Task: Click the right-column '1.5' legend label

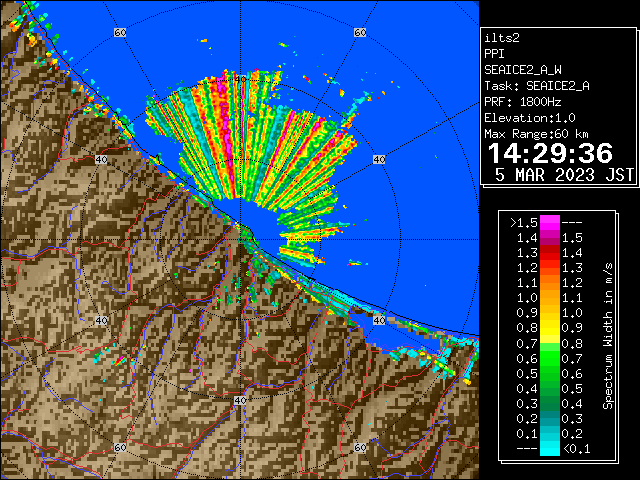Action: (572, 238)
